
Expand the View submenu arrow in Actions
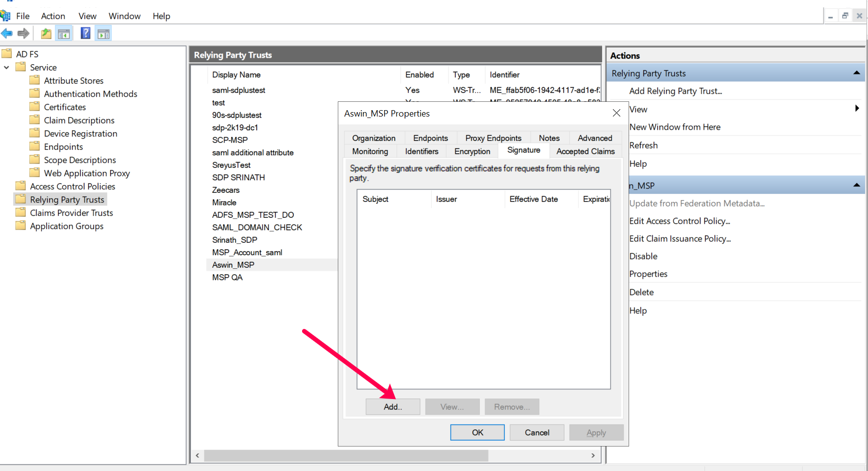(x=857, y=109)
